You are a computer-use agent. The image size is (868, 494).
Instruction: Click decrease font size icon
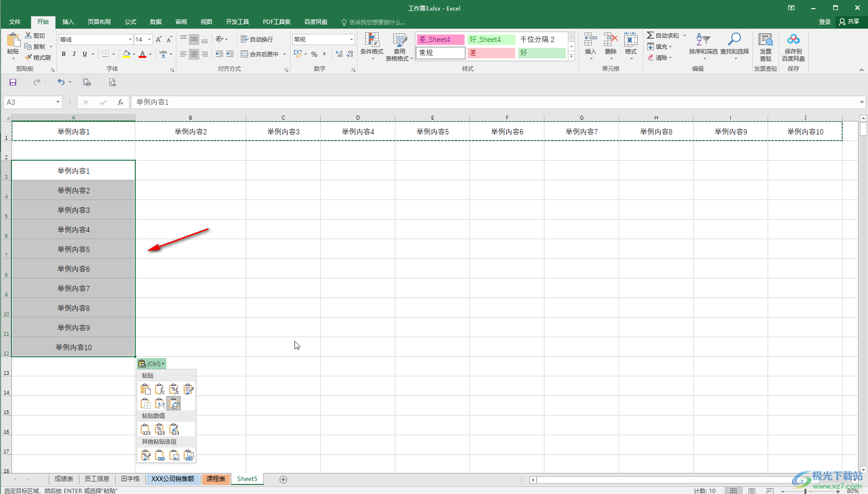169,39
